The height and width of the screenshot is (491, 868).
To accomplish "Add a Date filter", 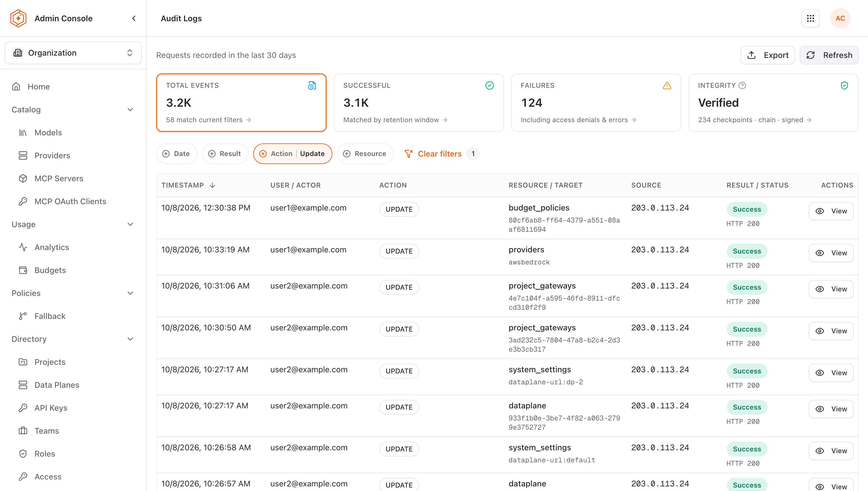I will 176,154.
